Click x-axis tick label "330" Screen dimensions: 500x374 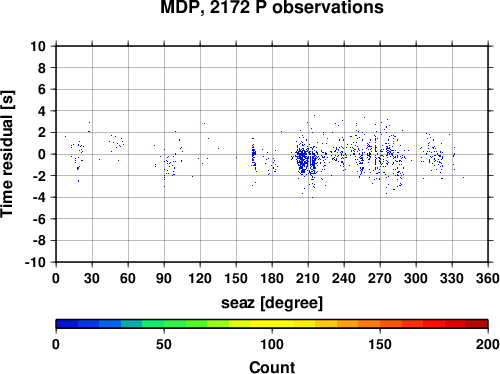point(452,278)
